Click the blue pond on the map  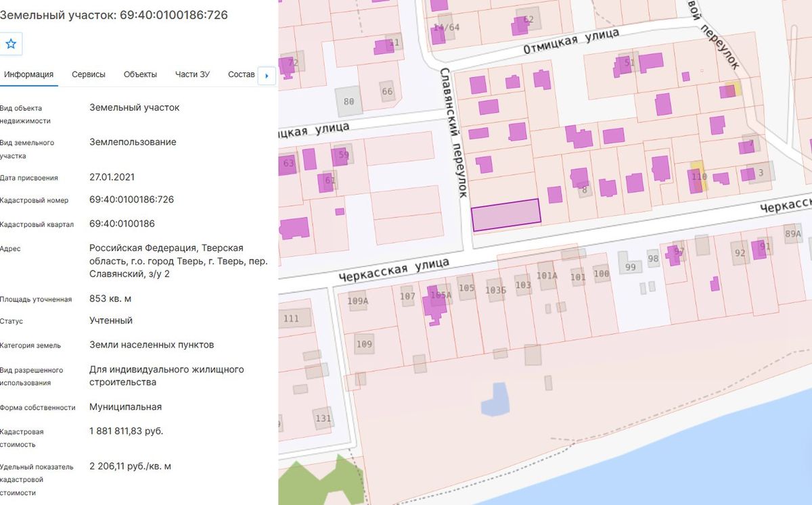[x=496, y=399]
